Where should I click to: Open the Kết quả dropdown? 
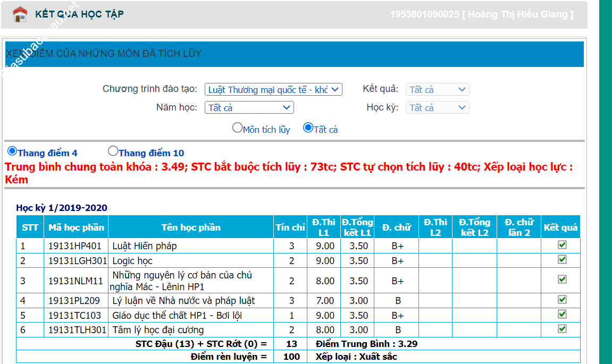click(x=437, y=90)
